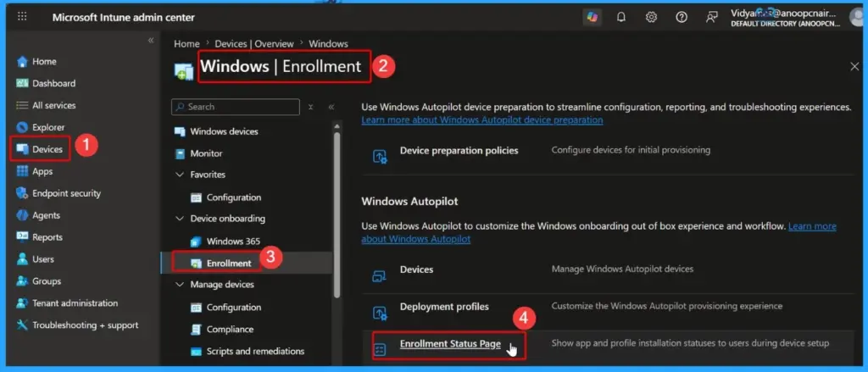Click Devices | Overview breadcrumb

click(x=254, y=44)
